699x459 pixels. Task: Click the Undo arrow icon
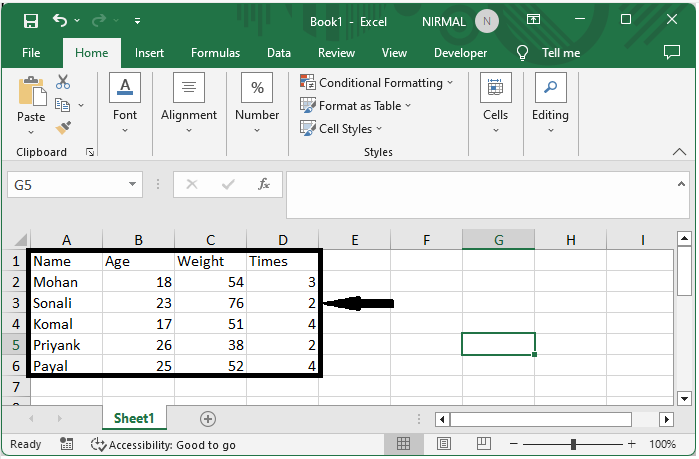click(x=60, y=20)
